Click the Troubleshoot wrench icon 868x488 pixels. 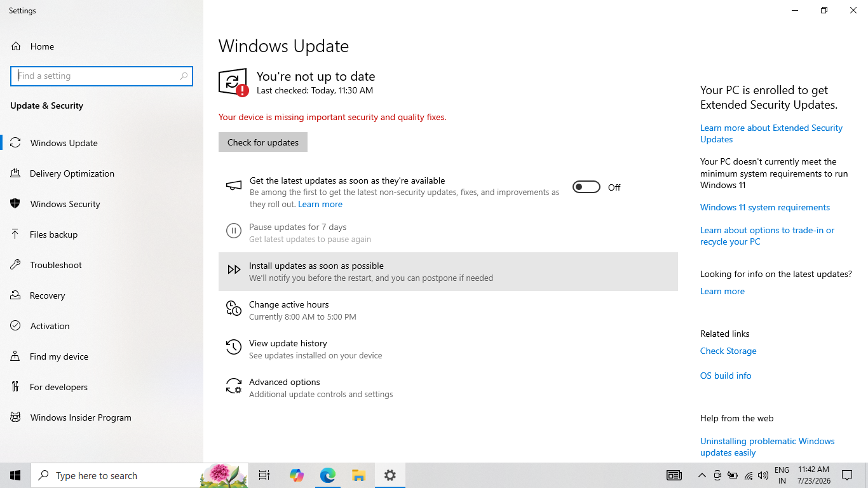(x=16, y=265)
